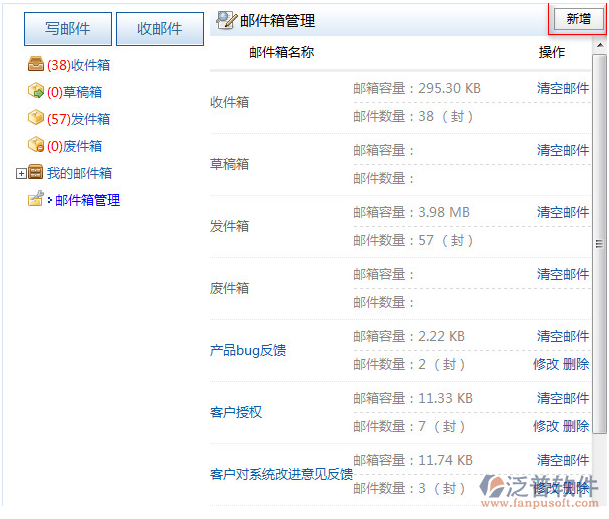Screen dimensions: 609x519
Task: Click the cabinet icon beside 我的邮件箱
Action: pyautogui.click(x=36, y=172)
